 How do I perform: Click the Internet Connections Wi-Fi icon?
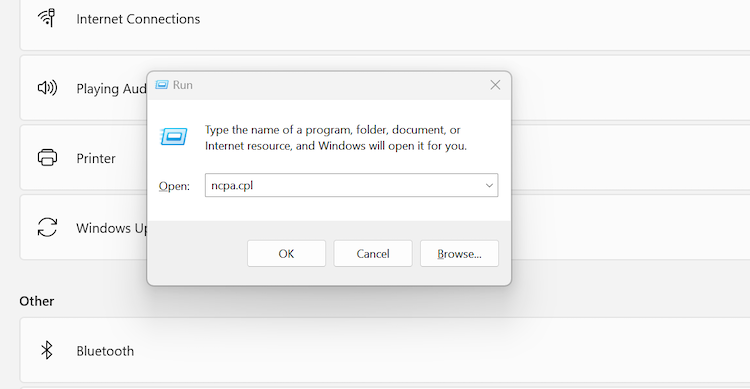click(47, 18)
